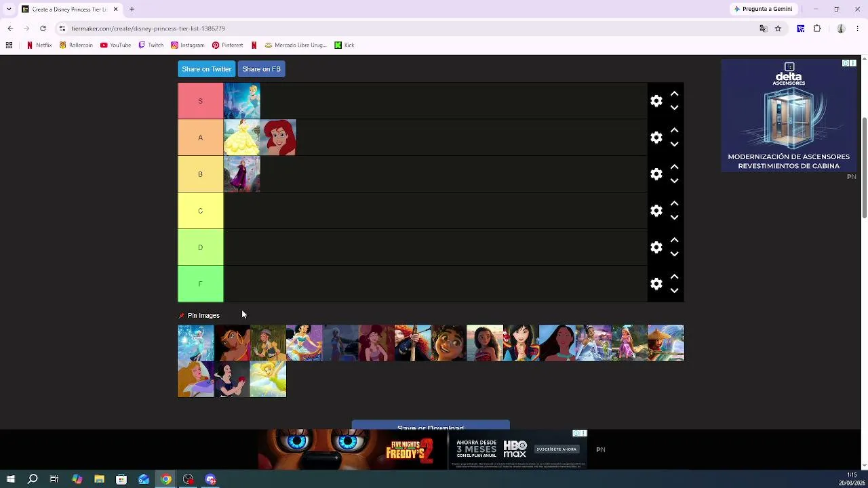The width and height of the screenshot is (868, 488).
Task: Open settings gear for the D tier row
Action: (x=656, y=247)
